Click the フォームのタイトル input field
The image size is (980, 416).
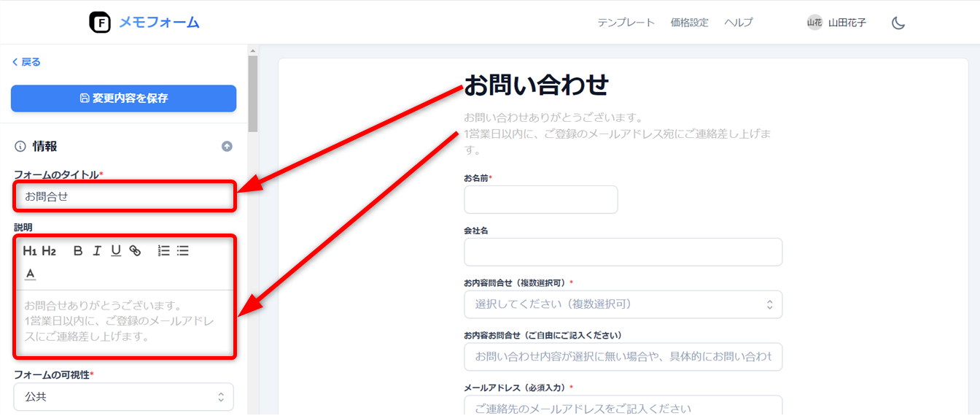coord(123,196)
